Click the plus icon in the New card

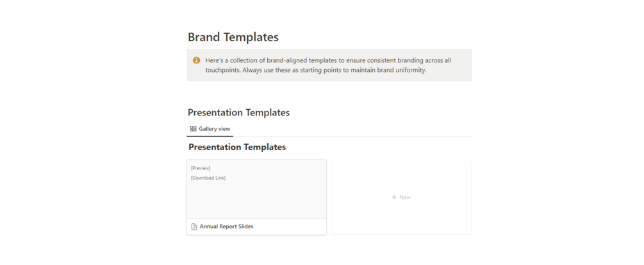(x=394, y=198)
